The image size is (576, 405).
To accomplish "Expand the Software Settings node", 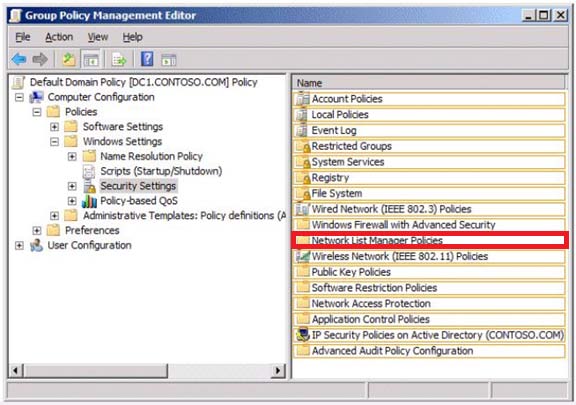I will [54, 127].
